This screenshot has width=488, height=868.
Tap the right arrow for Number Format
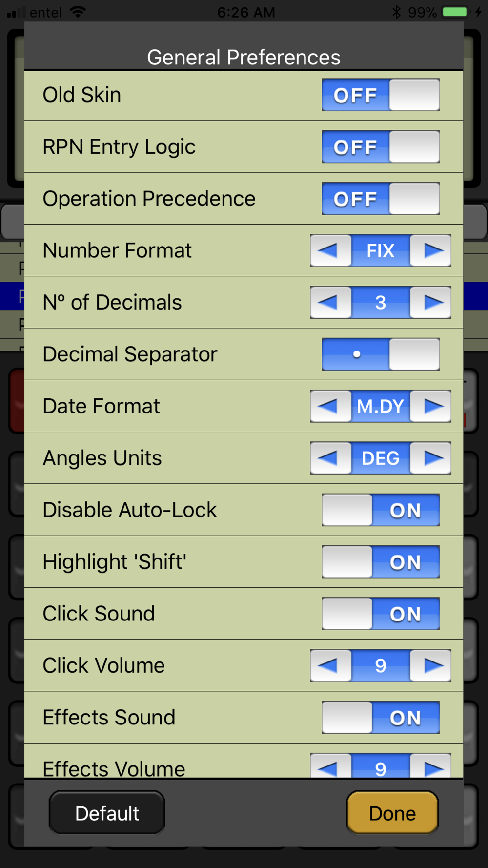(430, 250)
